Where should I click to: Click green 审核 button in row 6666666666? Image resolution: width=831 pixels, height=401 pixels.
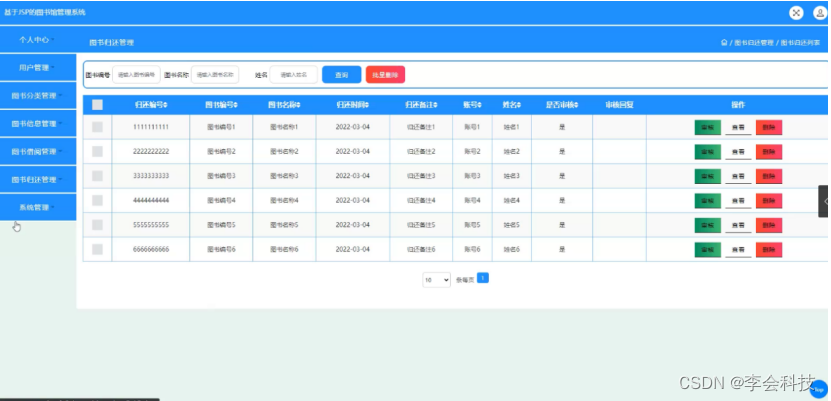pyautogui.click(x=708, y=249)
